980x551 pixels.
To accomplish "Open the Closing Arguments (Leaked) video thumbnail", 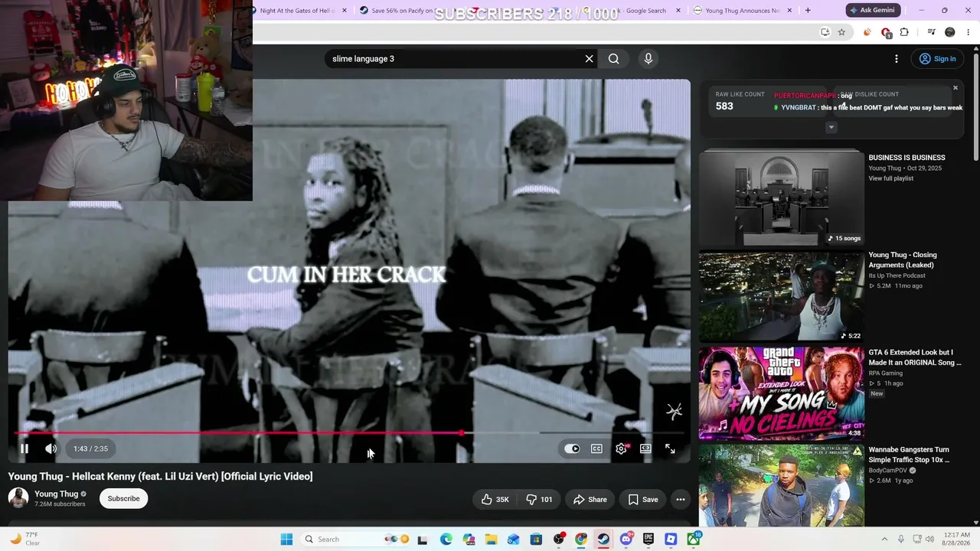I will pyautogui.click(x=781, y=296).
